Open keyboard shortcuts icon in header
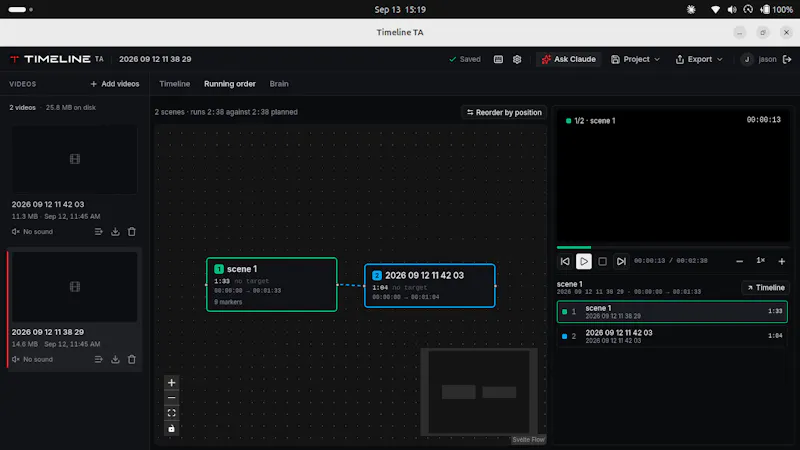 click(x=498, y=59)
